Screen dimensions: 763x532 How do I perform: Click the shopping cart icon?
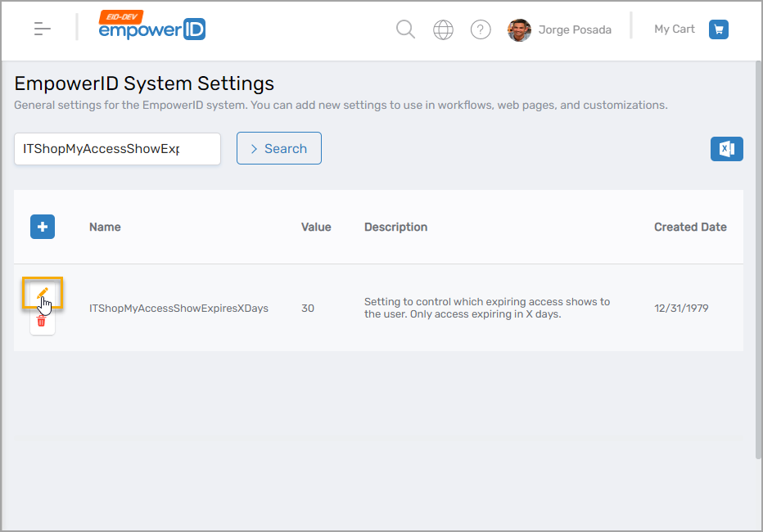click(x=718, y=29)
